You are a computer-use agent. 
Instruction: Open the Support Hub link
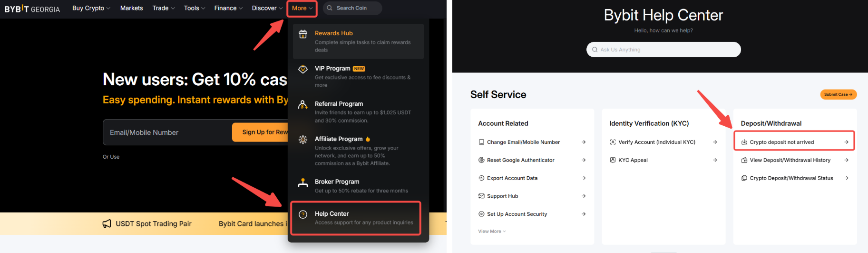pyautogui.click(x=532, y=196)
